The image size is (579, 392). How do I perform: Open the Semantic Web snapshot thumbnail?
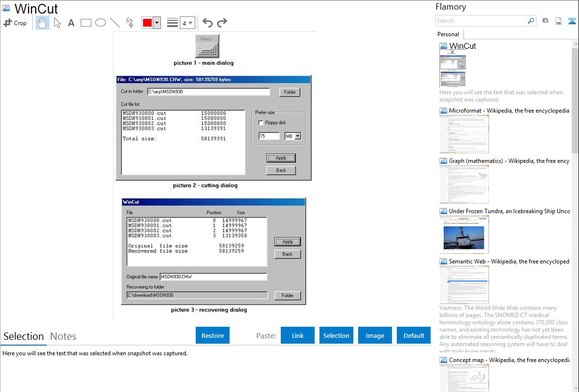pyautogui.click(x=464, y=285)
